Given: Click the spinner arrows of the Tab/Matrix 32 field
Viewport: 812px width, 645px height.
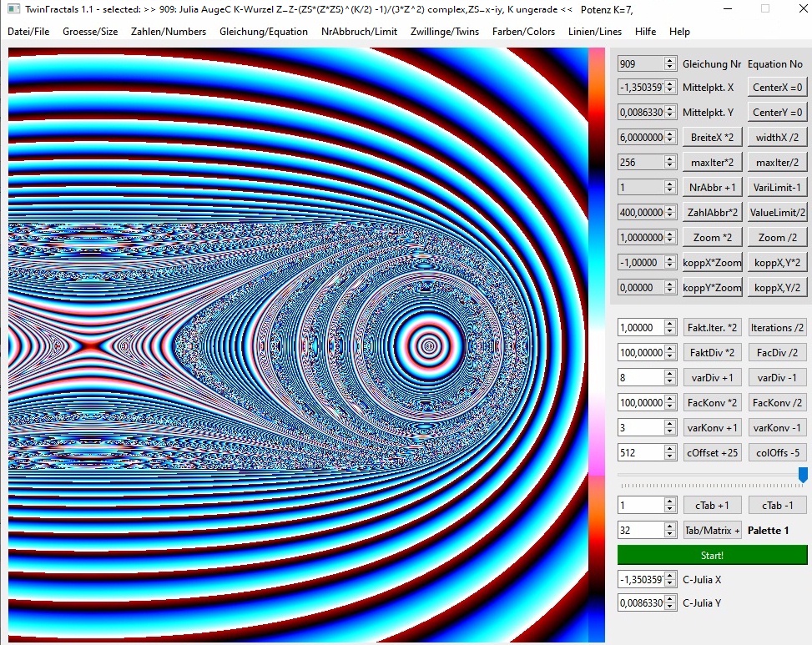Looking at the screenshot, I should pos(670,530).
